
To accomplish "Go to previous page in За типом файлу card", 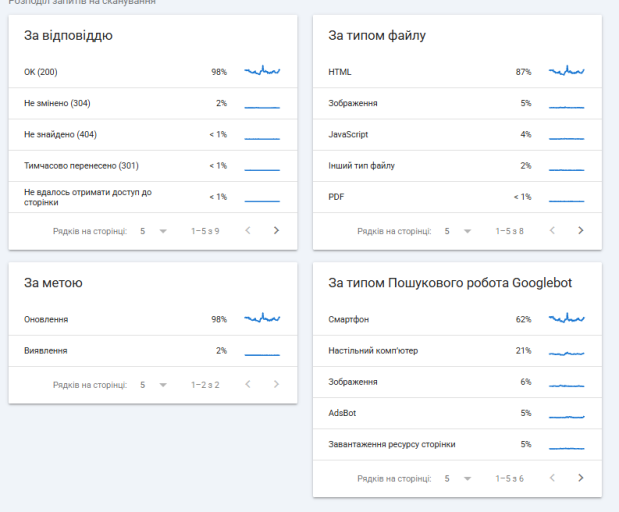I will pyautogui.click(x=552, y=231).
